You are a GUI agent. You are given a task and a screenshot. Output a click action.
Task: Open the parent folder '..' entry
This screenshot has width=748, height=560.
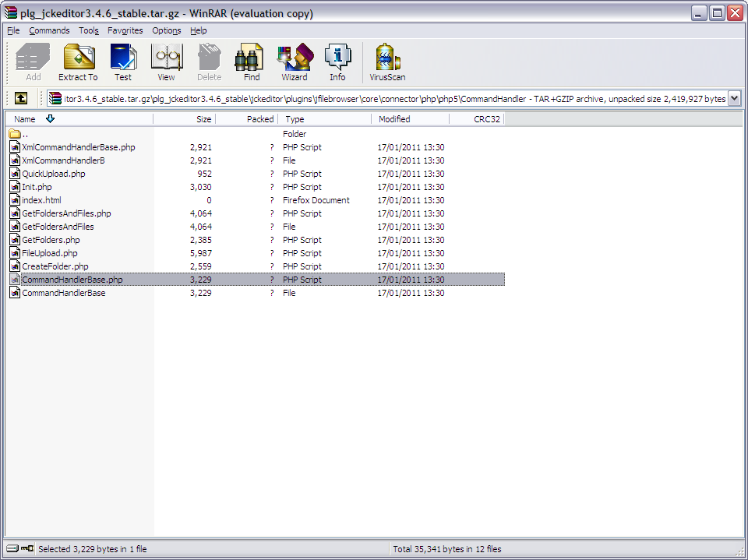point(26,134)
